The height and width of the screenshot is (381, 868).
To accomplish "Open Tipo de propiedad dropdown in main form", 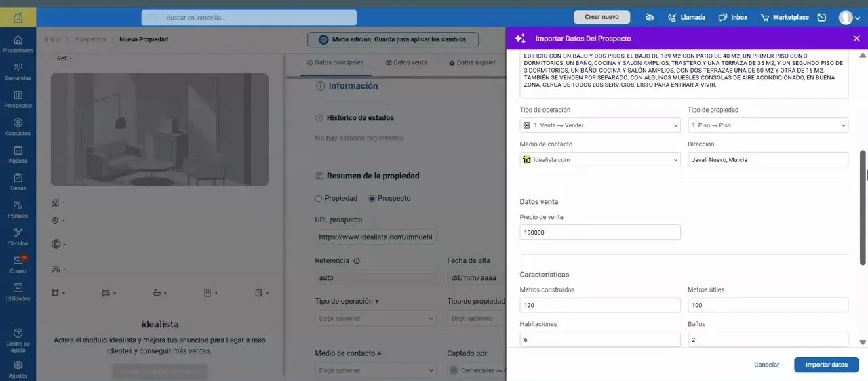I will (x=477, y=319).
